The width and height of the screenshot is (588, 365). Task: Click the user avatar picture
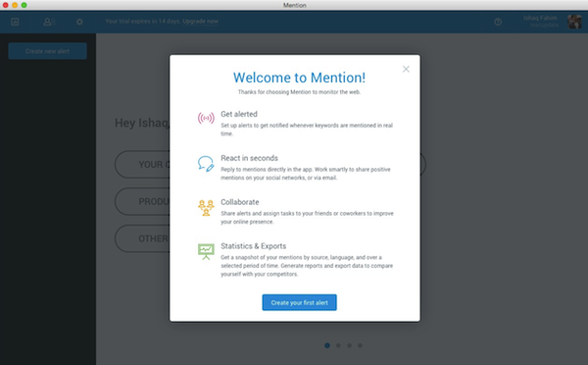coord(574,22)
